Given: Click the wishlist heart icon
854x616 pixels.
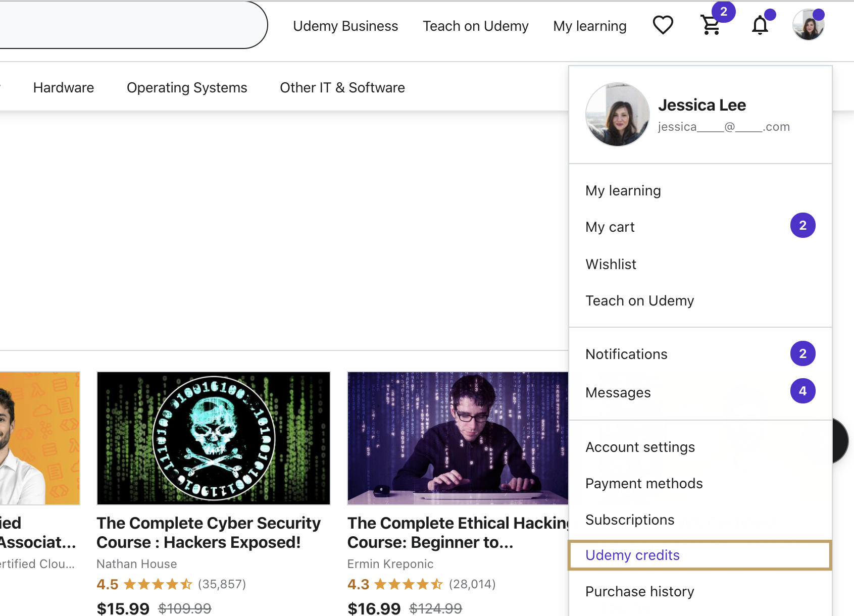Looking at the screenshot, I should 663,25.
